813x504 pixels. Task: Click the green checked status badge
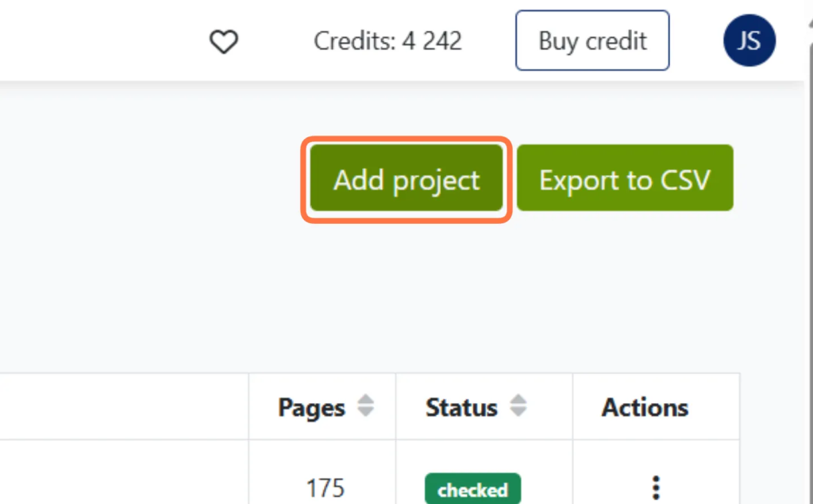[473, 489]
